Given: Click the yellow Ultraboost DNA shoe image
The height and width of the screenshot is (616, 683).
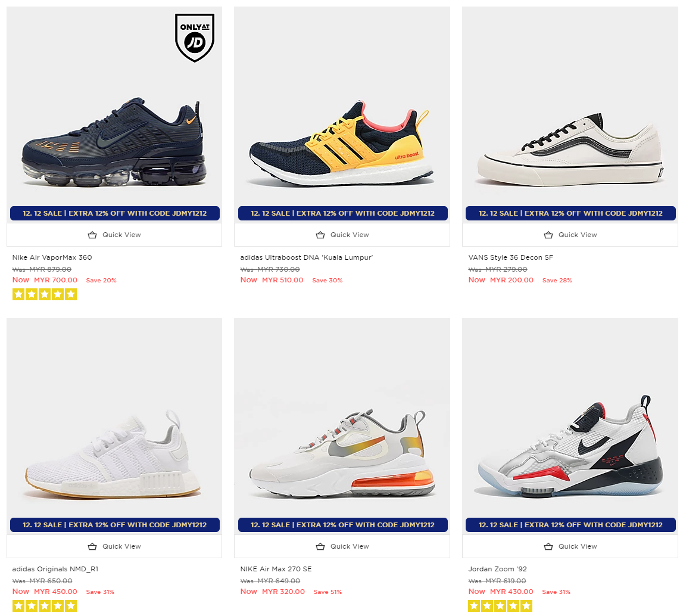Looking at the screenshot, I should [x=342, y=143].
